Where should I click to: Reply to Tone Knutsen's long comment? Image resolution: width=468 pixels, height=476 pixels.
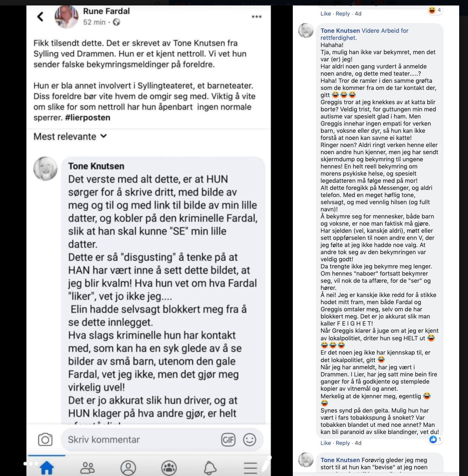[343, 443]
